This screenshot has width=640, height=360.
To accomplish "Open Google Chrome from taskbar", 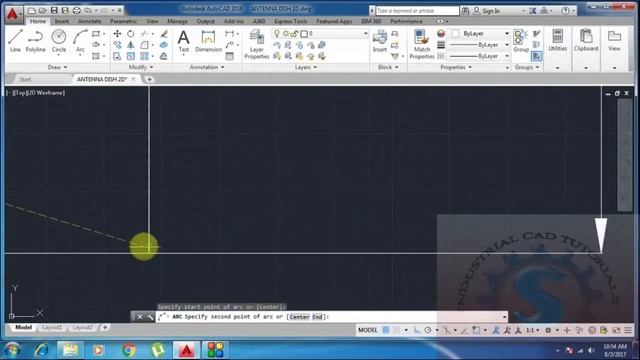I will [129, 350].
